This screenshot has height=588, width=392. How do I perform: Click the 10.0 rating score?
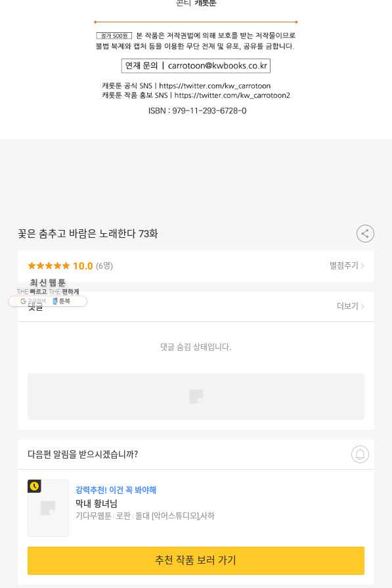83,266
